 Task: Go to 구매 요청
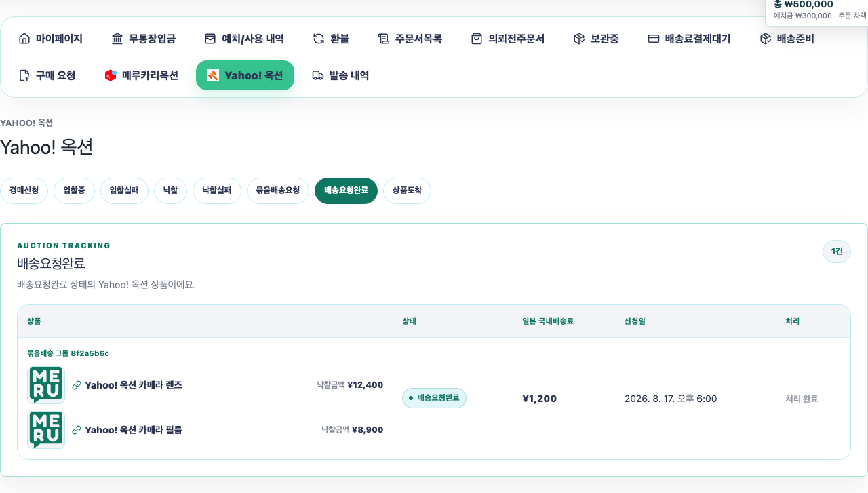[47, 75]
